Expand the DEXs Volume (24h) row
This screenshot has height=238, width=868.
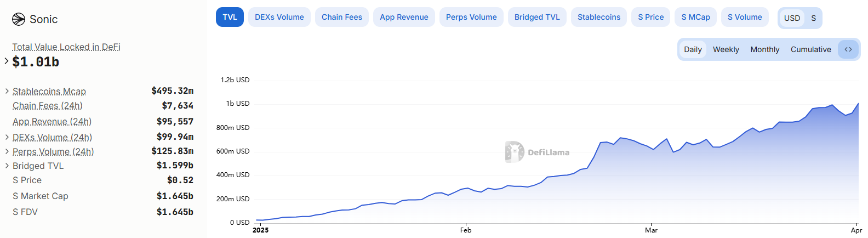tap(7, 137)
